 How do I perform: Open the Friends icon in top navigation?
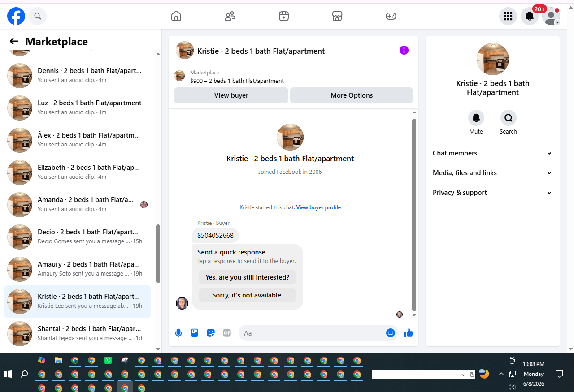[x=230, y=16]
